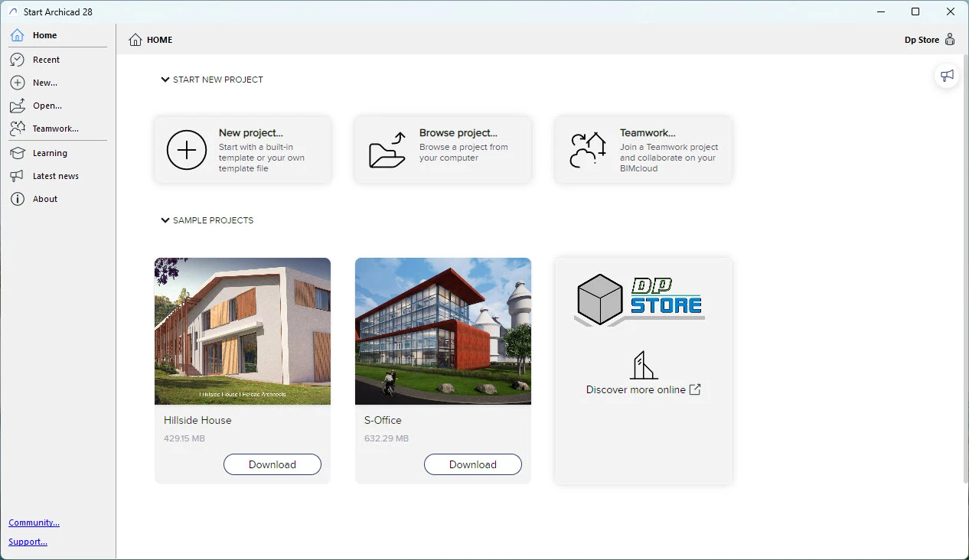Open the floating megaphone news button
The height and width of the screenshot is (560, 969).
948,76
